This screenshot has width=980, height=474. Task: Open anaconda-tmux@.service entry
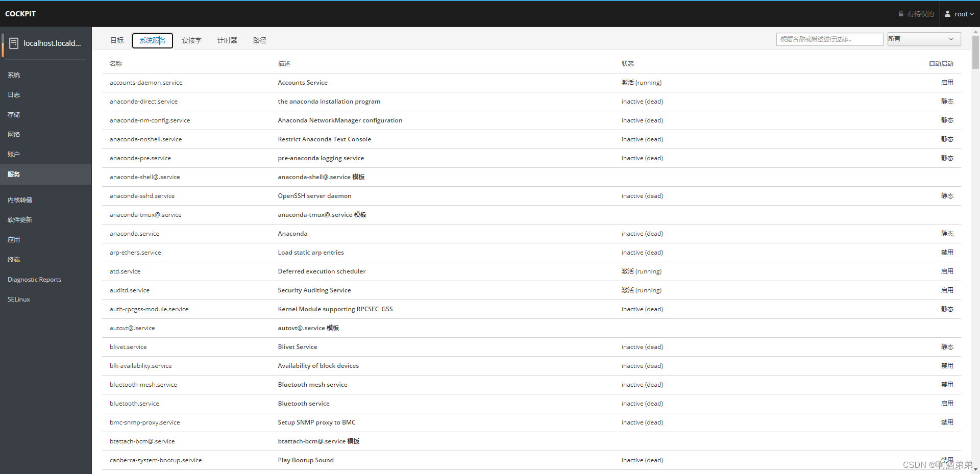click(531, 215)
